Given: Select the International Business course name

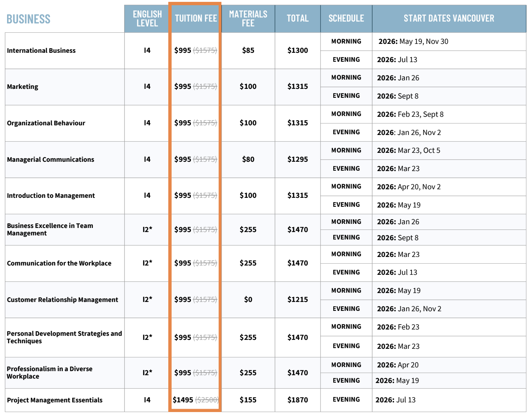Looking at the screenshot, I should tap(41, 51).
